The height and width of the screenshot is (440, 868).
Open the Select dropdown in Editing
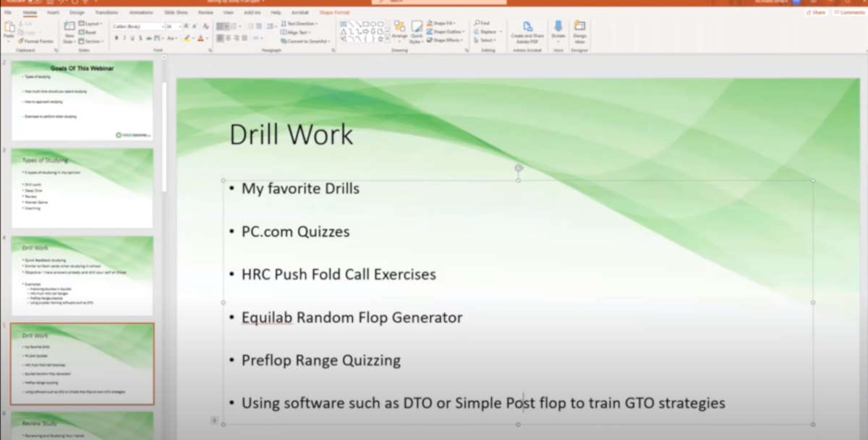[485, 41]
